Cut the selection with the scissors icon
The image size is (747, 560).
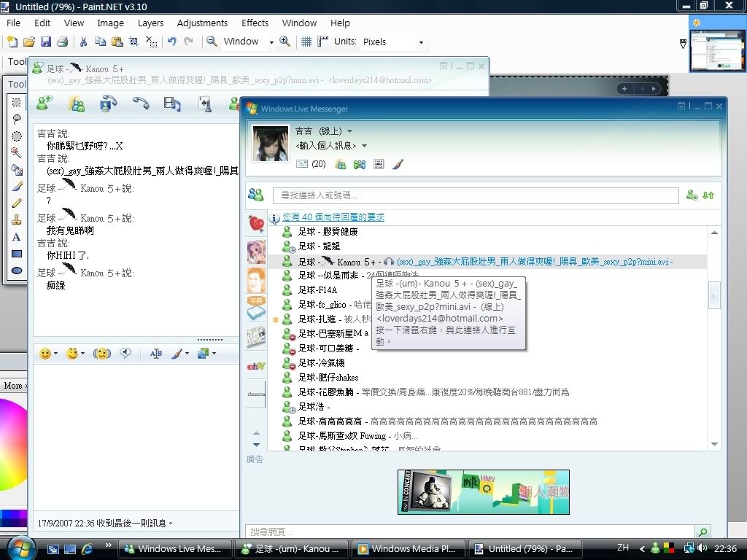pos(83,42)
